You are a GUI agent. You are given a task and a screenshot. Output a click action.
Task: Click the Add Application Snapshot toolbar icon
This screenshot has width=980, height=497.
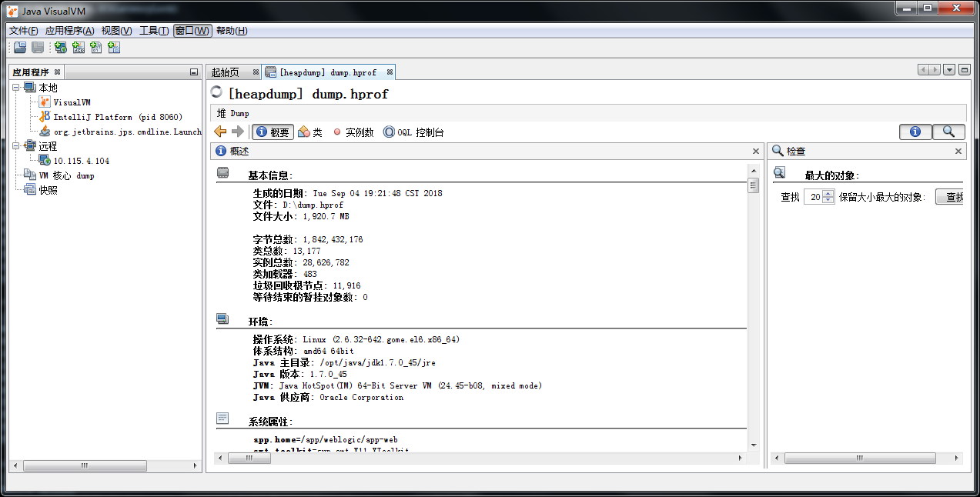(114, 48)
